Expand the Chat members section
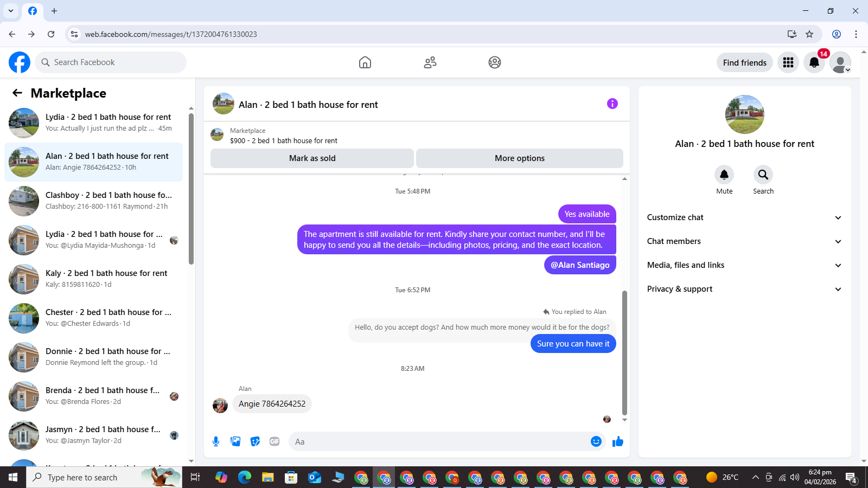 (744, 241)
